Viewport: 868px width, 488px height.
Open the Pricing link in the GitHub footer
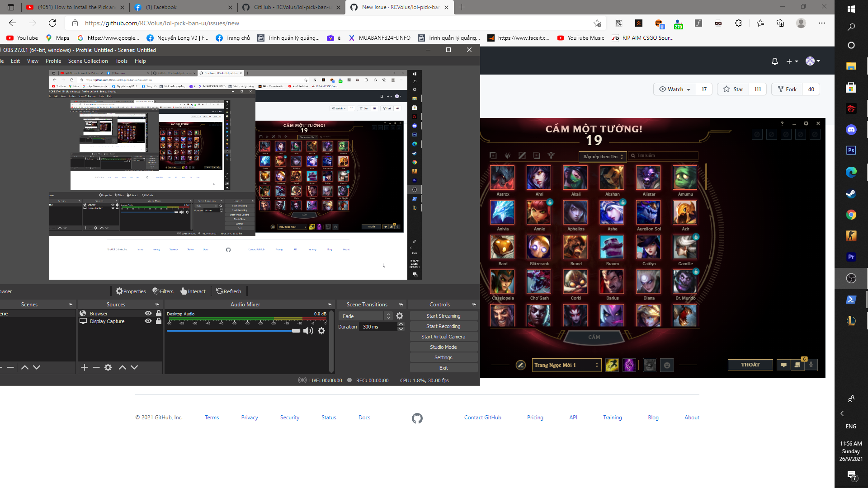point(535,417)
